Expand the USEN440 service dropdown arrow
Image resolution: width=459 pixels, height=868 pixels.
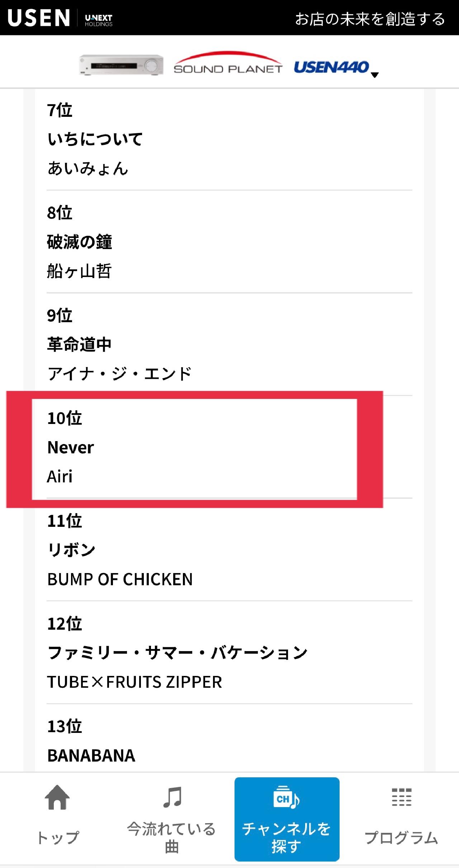pyautogui.click(x=375, y=75)
